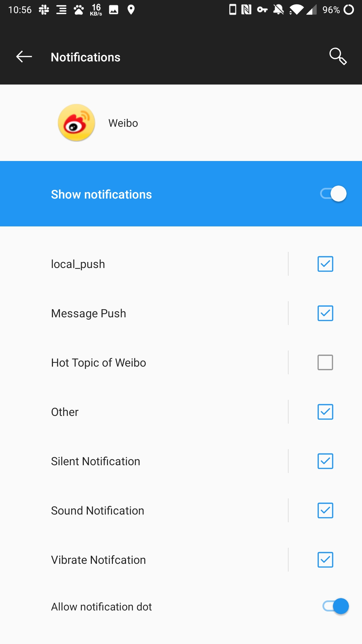Tap the back arrow icon
The height and width of the screenshot is (644, 362).
24,57
